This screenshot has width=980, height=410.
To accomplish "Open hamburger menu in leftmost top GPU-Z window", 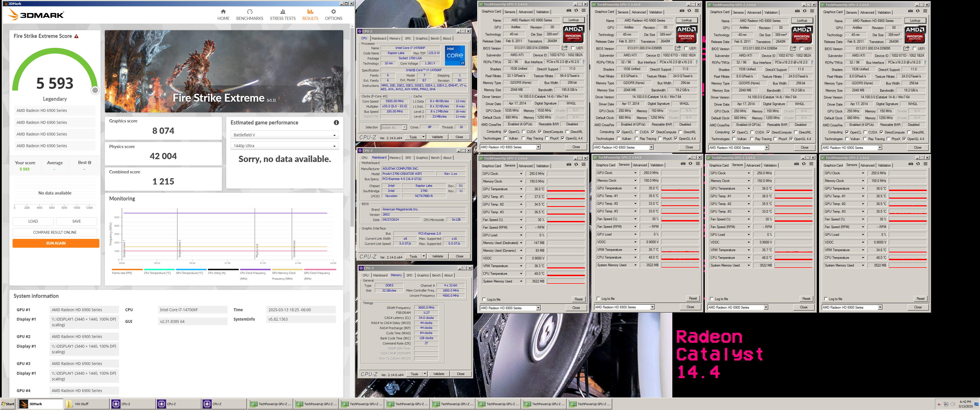I will click(583, 11).
